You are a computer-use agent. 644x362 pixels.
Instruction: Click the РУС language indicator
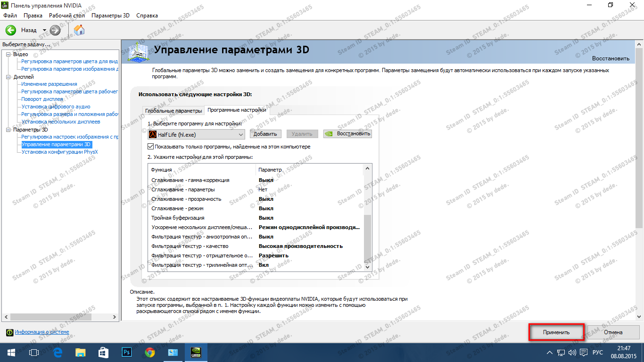click(597, 353)
